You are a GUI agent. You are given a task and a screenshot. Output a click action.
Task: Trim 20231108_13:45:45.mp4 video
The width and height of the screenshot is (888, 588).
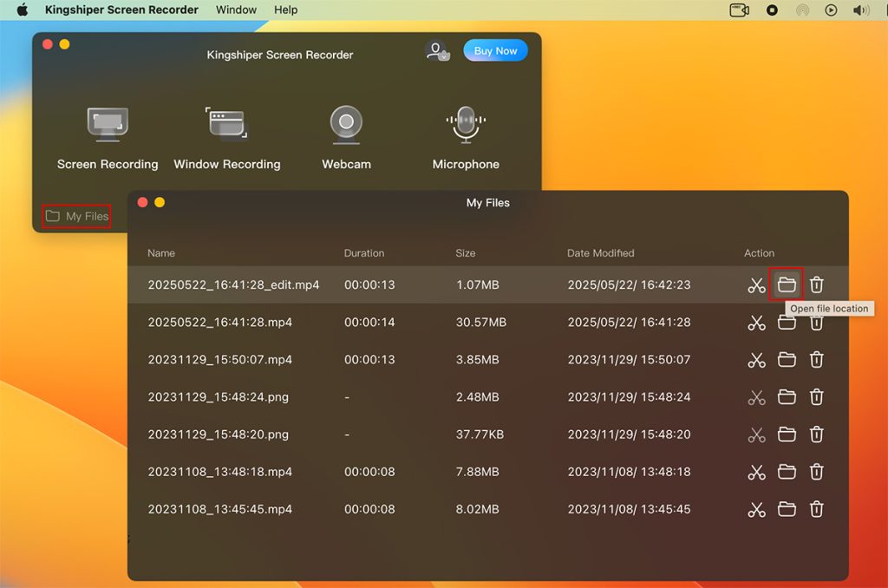click(x=756, y=510)
